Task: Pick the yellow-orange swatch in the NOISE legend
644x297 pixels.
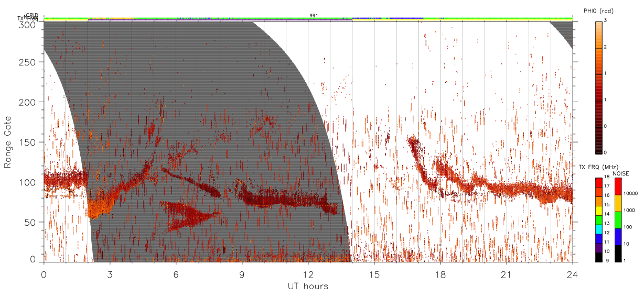Action: click(618, 203)
